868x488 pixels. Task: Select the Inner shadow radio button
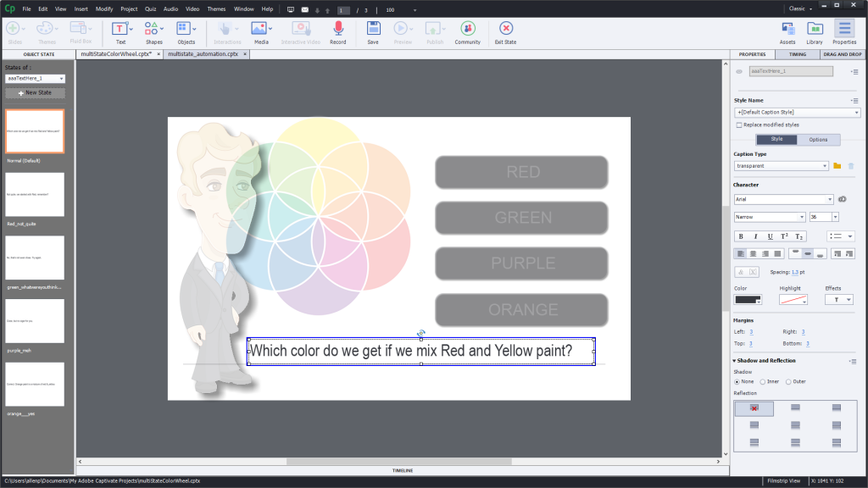[768, 381]
